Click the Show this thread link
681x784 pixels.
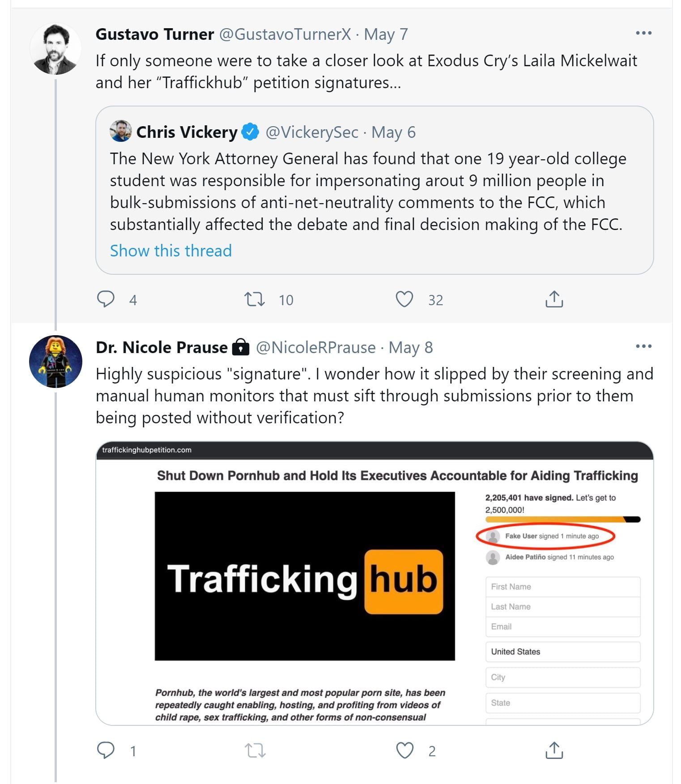(x=171, y=251)
